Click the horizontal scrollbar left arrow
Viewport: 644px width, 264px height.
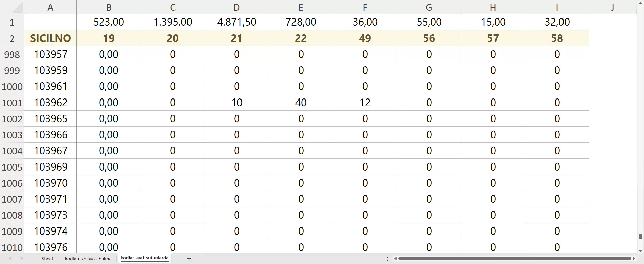(396, 258)
